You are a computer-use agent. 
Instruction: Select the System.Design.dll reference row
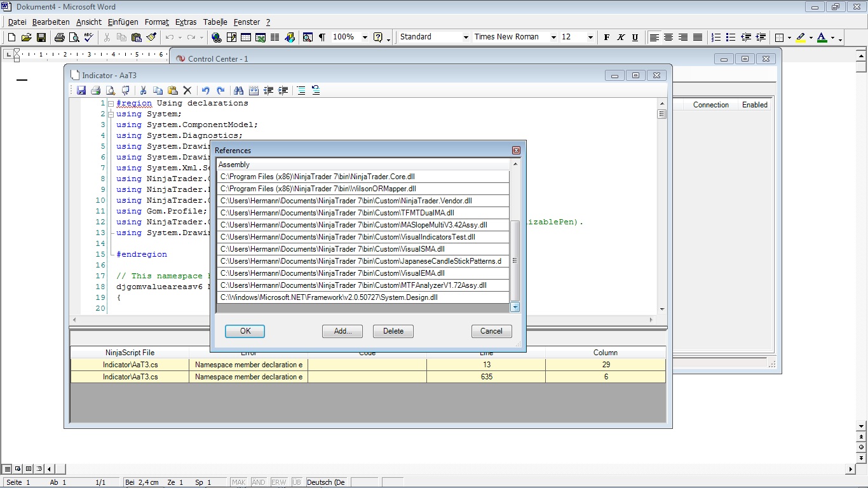[x=363, y=297]
